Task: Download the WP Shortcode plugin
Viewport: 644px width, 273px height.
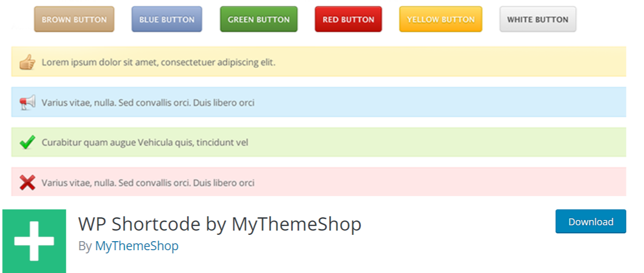Action: (590, 222)
